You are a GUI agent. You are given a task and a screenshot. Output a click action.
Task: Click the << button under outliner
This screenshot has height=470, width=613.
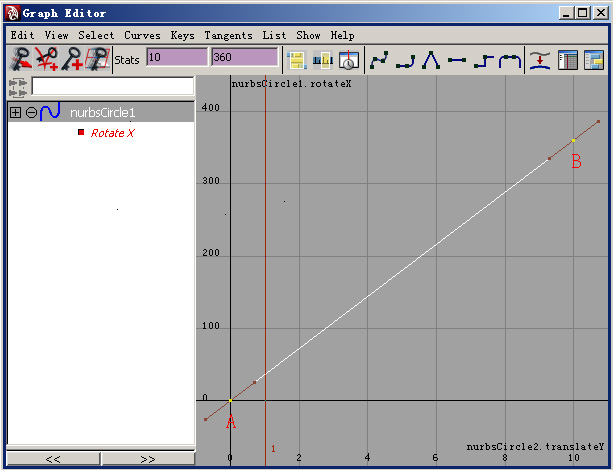click(x=53, y=459)
